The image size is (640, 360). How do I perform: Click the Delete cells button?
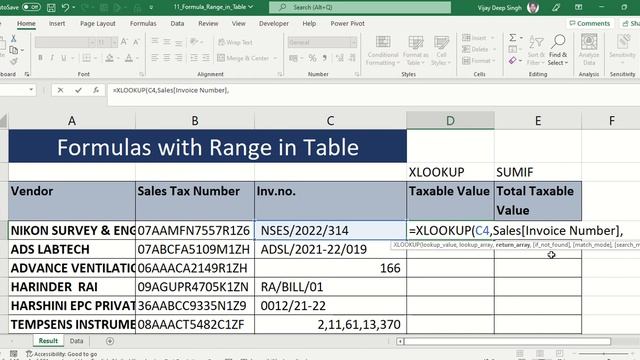[478, 49]
